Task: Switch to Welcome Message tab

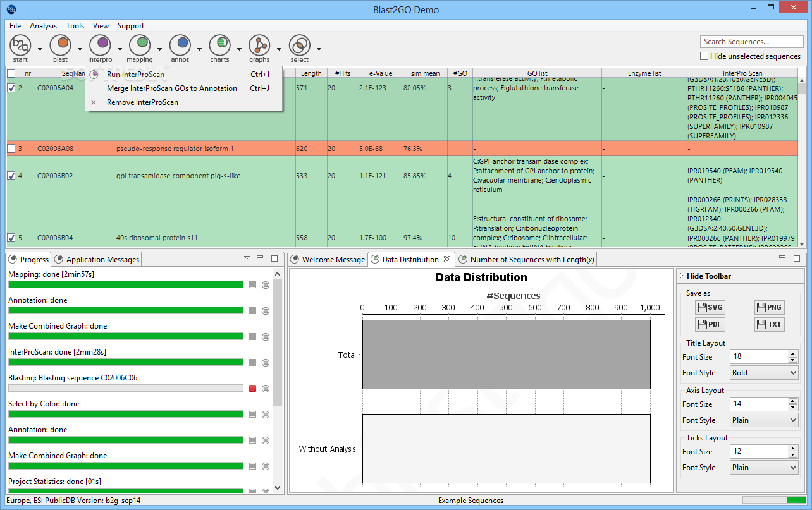Action: click(328, 259)
